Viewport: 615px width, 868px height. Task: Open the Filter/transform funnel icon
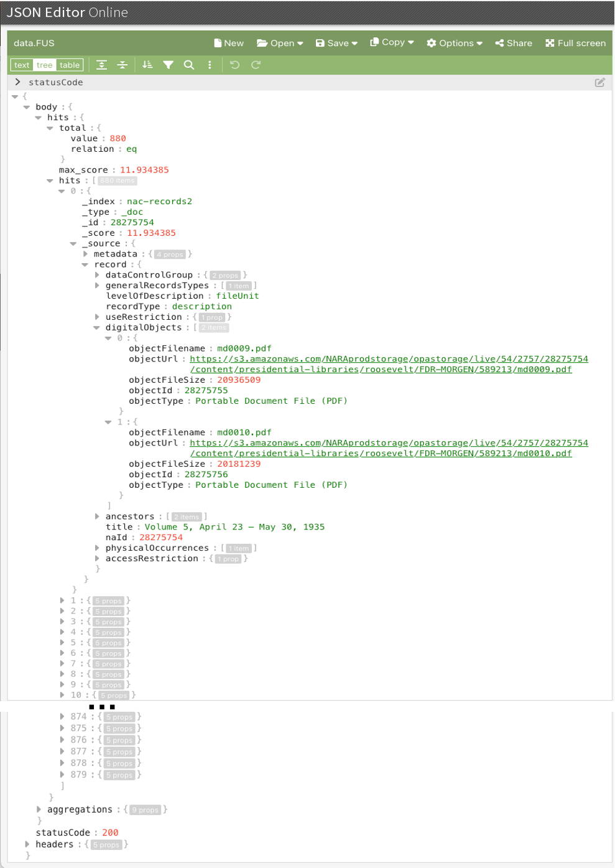[168, 65]
